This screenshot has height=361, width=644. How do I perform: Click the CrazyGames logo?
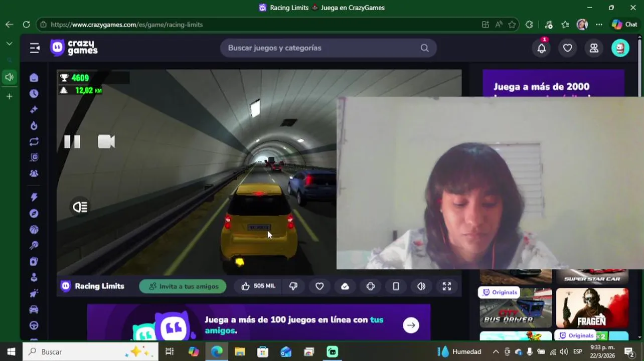[x=74, y=48]
